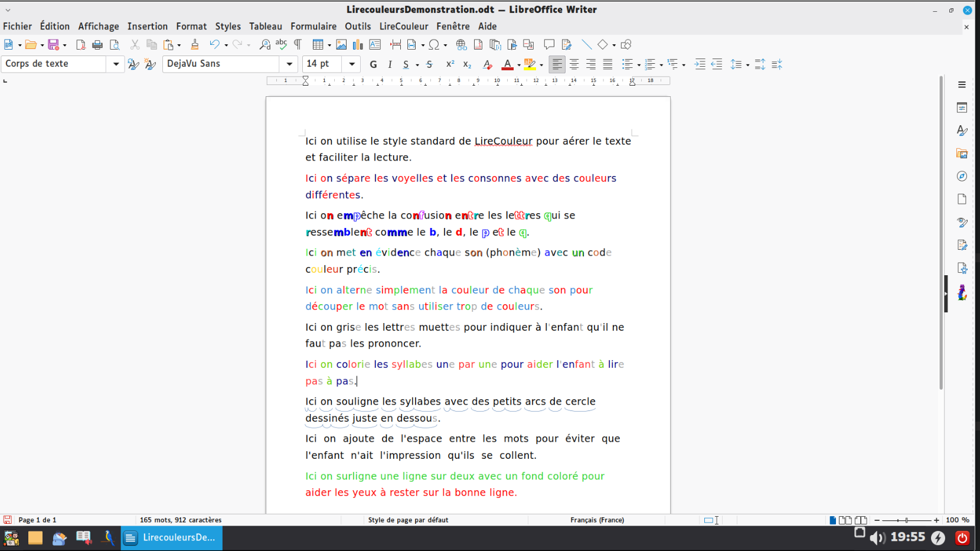Click the word count status bar entry
980x551 pixels.
coord(180,520)
